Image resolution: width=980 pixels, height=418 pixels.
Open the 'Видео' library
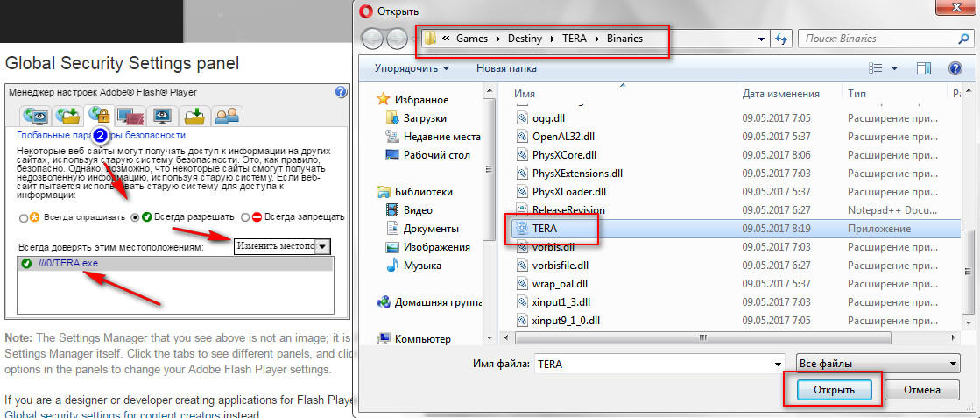(x=409, y=210)
